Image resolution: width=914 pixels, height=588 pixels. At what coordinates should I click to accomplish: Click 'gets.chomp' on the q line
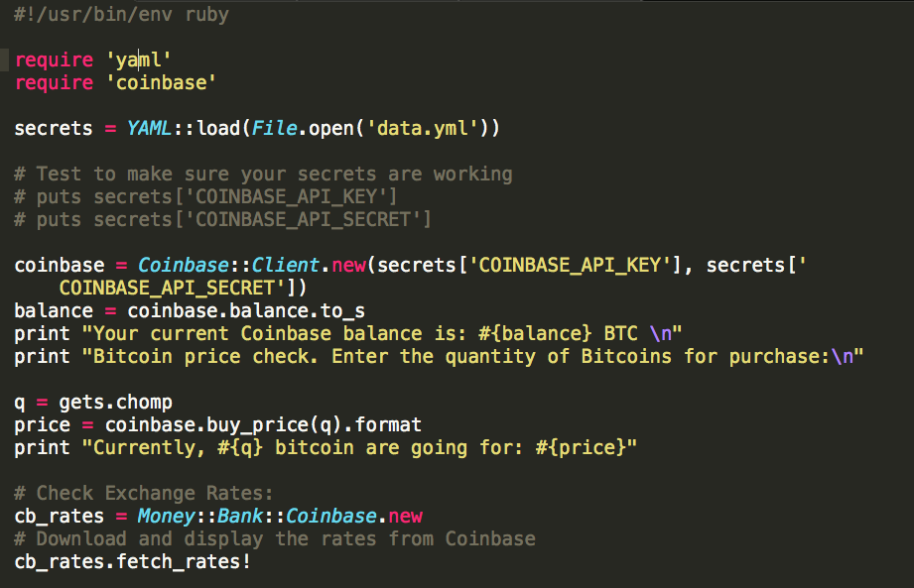[x=115, y=403]
